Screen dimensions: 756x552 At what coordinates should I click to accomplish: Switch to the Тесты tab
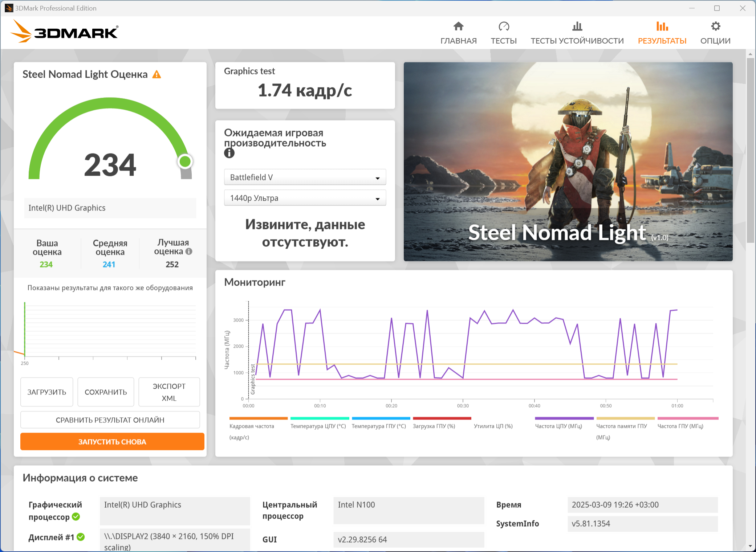point(504,33)
